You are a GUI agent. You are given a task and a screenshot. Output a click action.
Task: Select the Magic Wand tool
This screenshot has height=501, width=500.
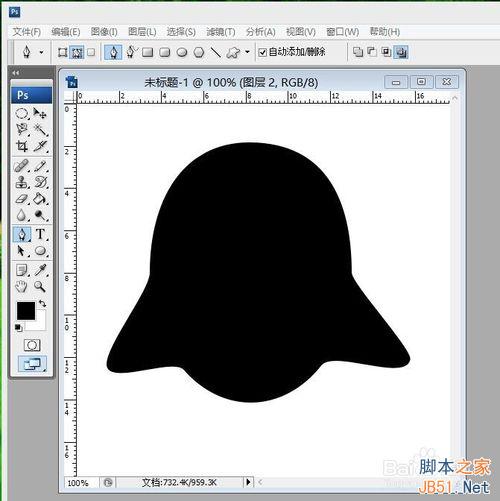pyautogui.click(x=40, y=130)
